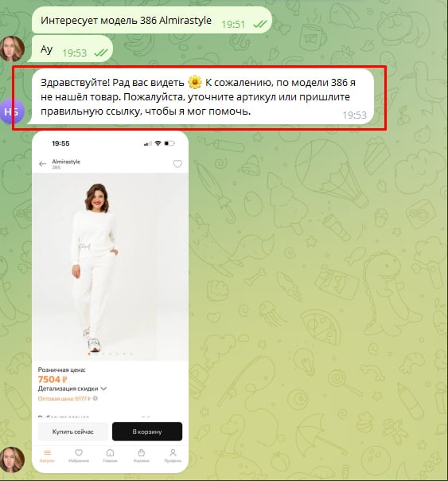448x481 pixels.
Task: Click timestamp 19:51 on first message
Action: [233, 24]
